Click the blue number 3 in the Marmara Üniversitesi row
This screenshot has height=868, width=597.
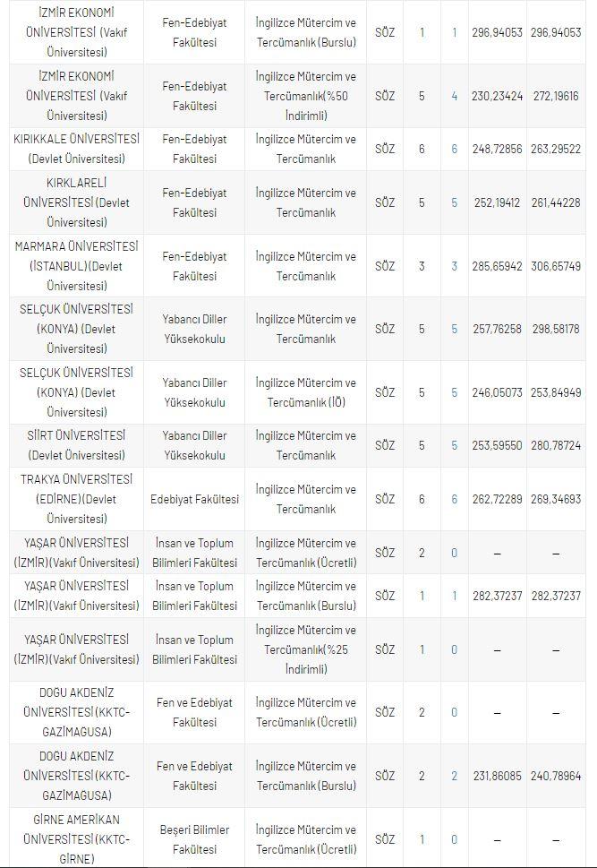tap(454, 266)
